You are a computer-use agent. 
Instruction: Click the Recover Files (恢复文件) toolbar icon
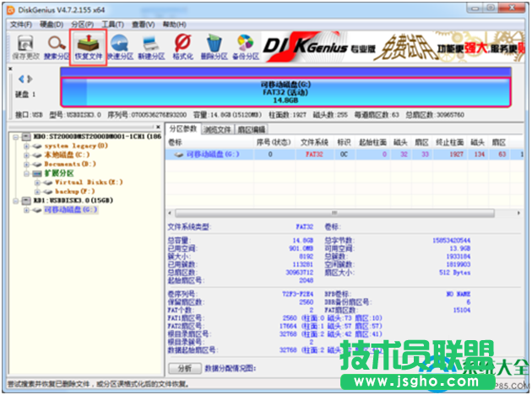click(x=88, y=47)
